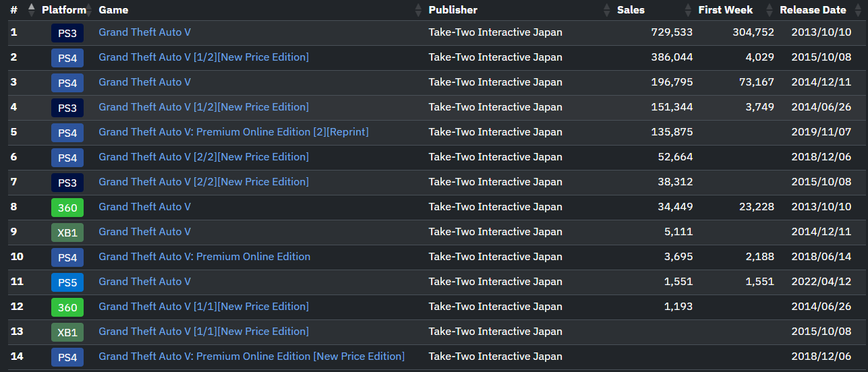Open rank 6 GTA V [2/2][New Price Edition] link

(x=204, y=157)
